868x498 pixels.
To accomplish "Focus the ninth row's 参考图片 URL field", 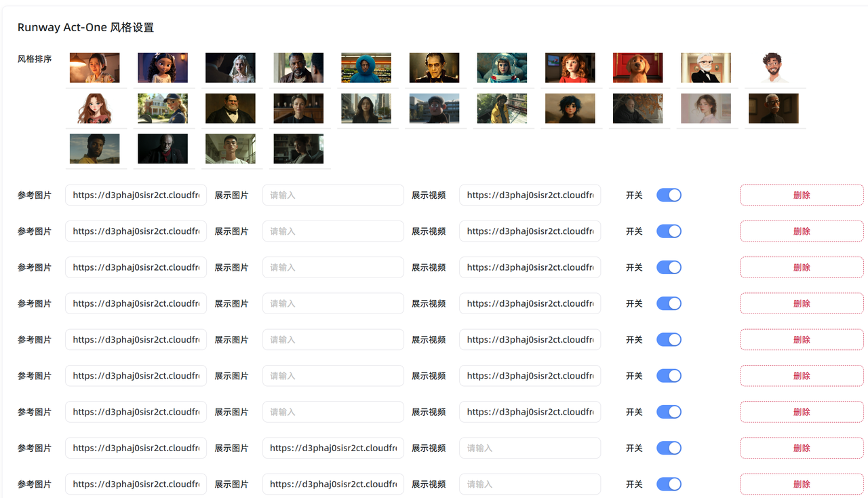I will click(136, 484).
